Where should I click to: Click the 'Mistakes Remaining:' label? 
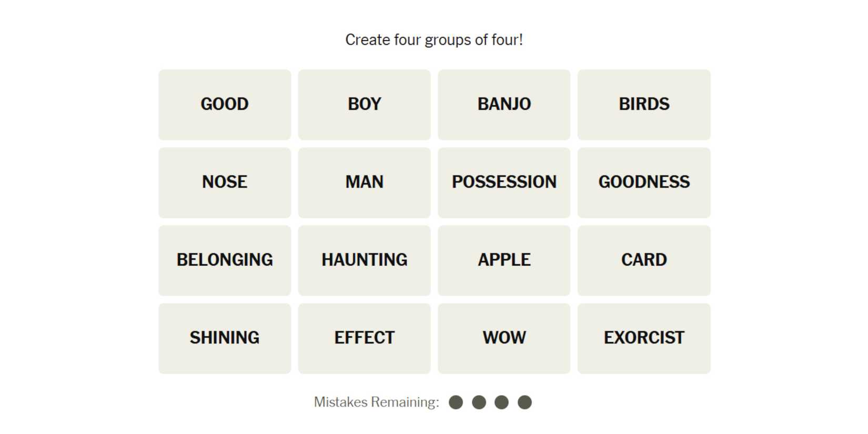pyautogui.click(x=376, y=402)
